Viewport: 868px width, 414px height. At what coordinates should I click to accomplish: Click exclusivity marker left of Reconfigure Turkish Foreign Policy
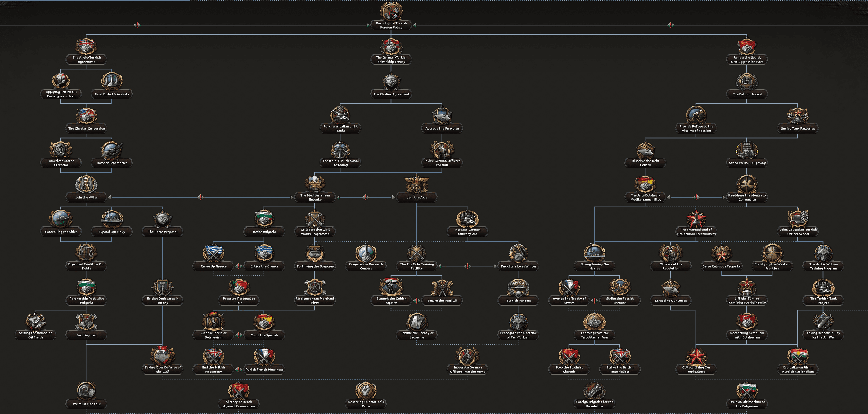(x=137, y=25)
